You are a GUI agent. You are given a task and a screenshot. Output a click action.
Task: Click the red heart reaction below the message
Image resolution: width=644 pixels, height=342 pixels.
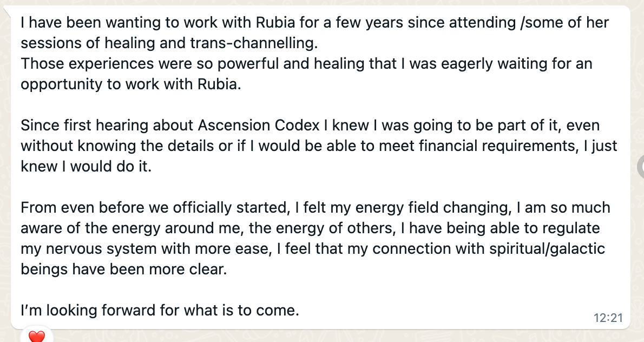(x=37, y=336)
